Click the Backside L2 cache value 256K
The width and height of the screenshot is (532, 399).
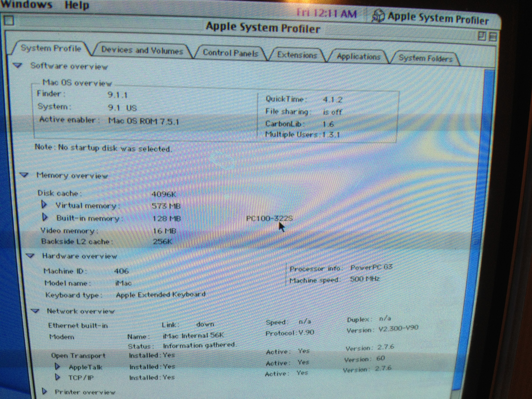click(x=163, y=241)
